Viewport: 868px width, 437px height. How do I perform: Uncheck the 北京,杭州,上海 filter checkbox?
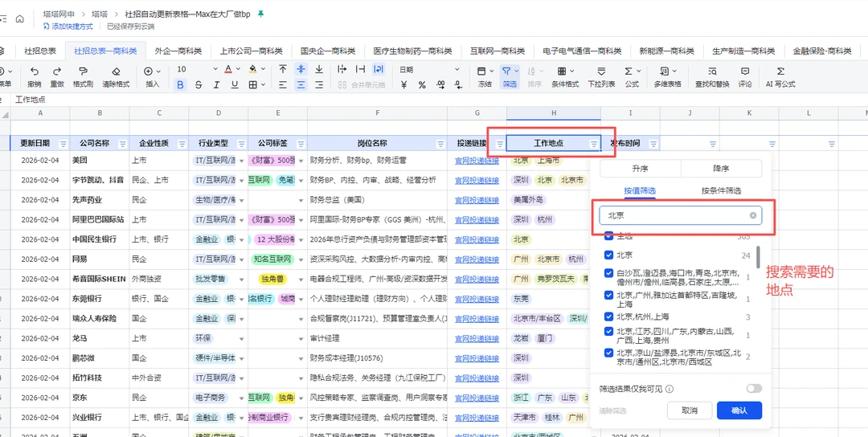pyautogui.click(x=609, y=317)
